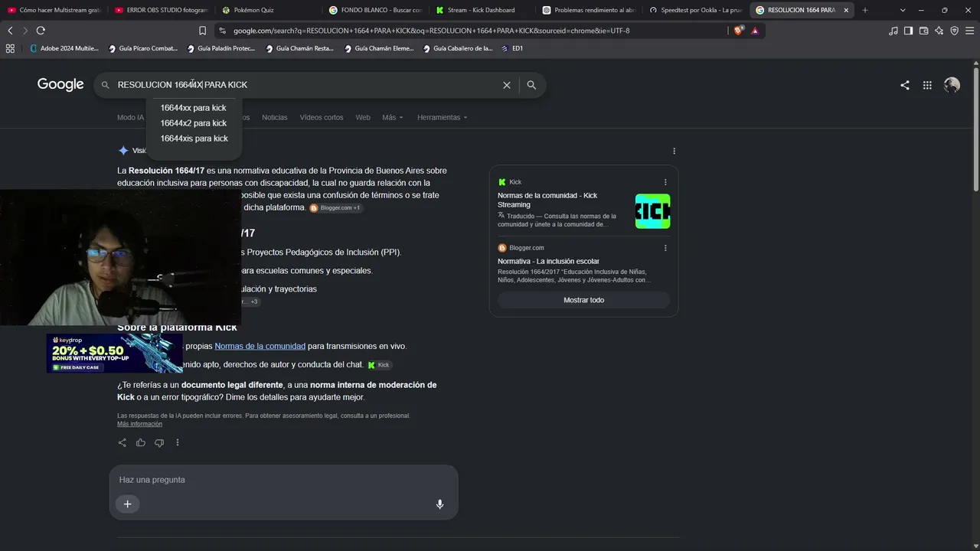Open more options dots under AI answer
The width and height of the screenshot is (980, 551).
coord(178,442)
